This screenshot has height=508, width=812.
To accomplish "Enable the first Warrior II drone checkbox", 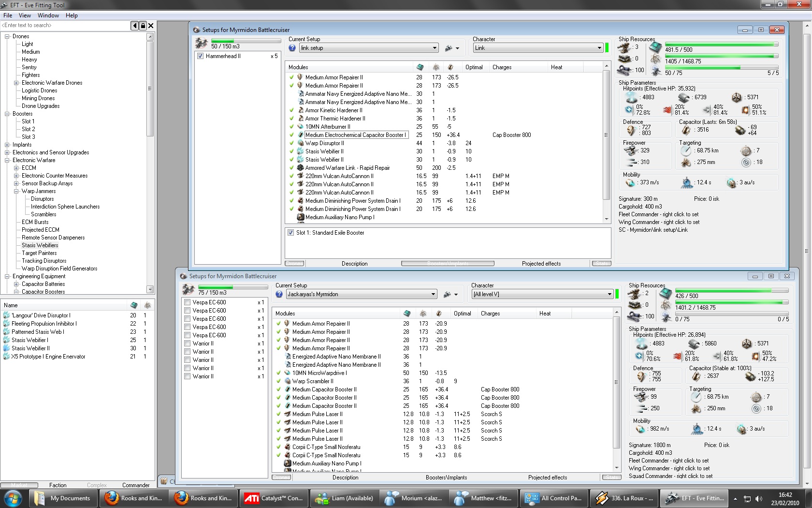I will click(x=187, y=344).
